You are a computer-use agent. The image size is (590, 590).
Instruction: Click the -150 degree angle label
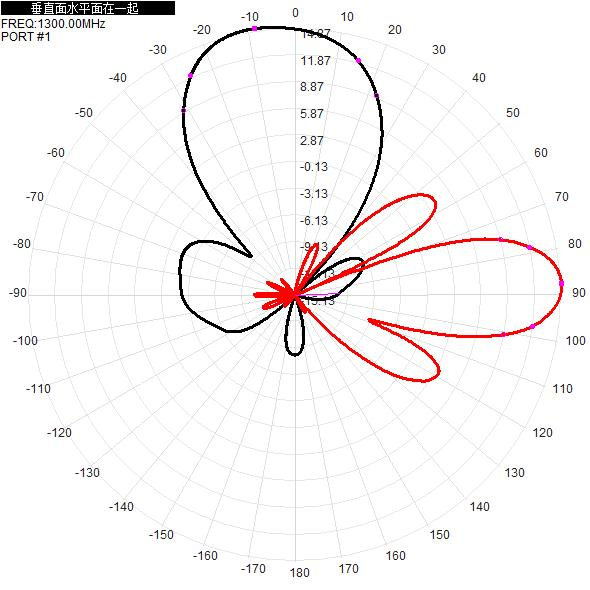pos(161,535)
